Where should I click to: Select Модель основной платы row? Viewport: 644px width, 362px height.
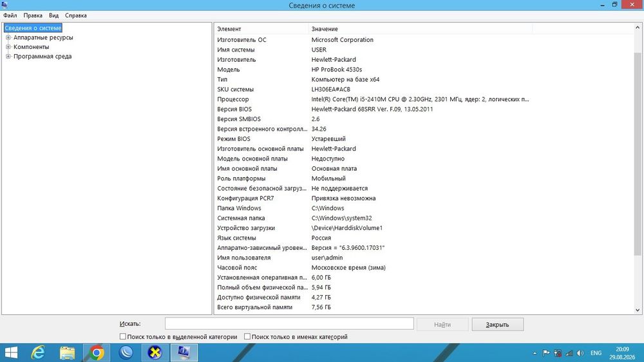(x=373, y=158)
